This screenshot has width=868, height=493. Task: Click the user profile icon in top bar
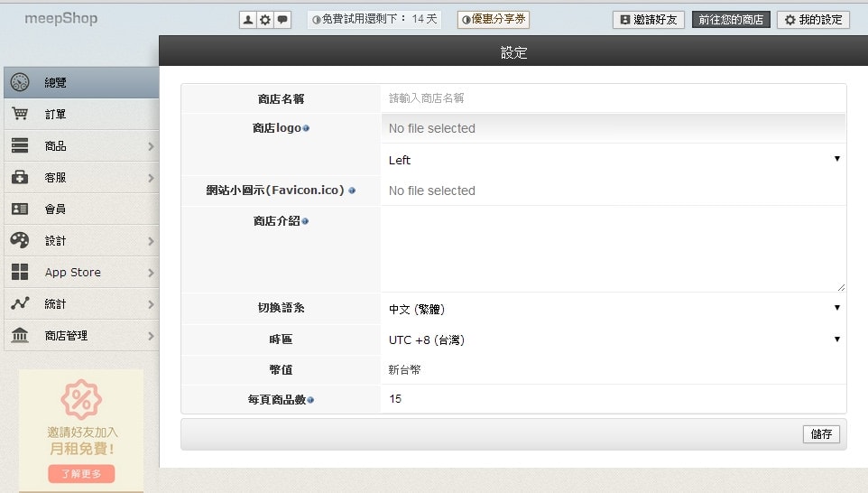248,20
